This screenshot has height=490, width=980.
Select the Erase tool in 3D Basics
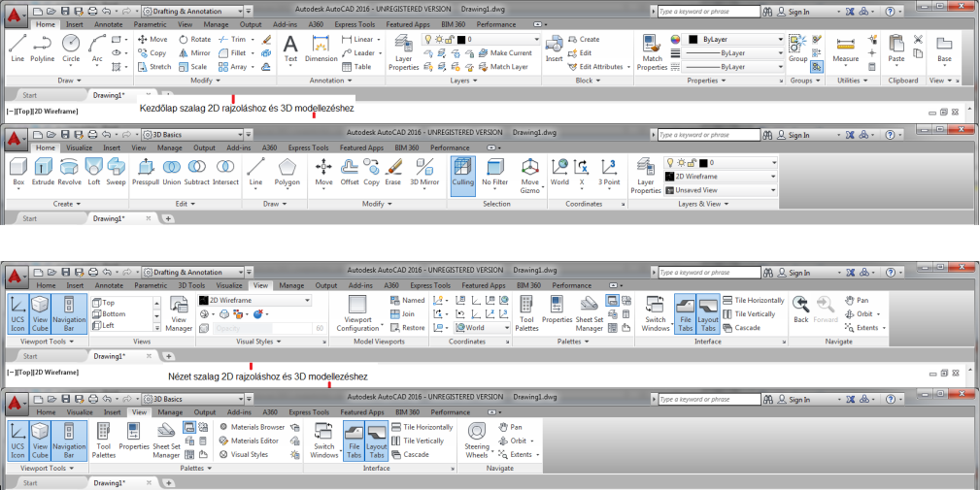pos(392,174)
